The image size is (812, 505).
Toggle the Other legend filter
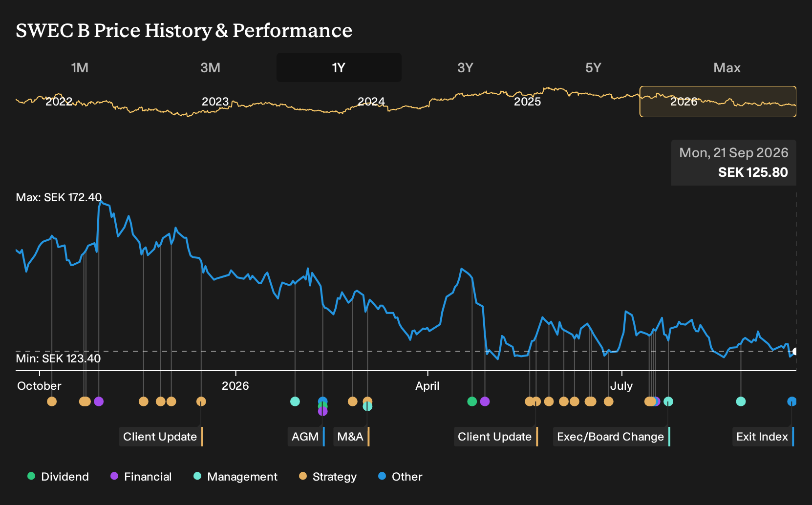click(400, 477)
